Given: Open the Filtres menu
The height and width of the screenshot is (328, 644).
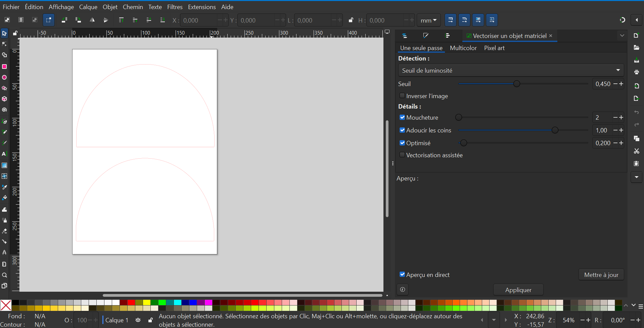Looking at the screenshot, I should (x=175, y=7).
